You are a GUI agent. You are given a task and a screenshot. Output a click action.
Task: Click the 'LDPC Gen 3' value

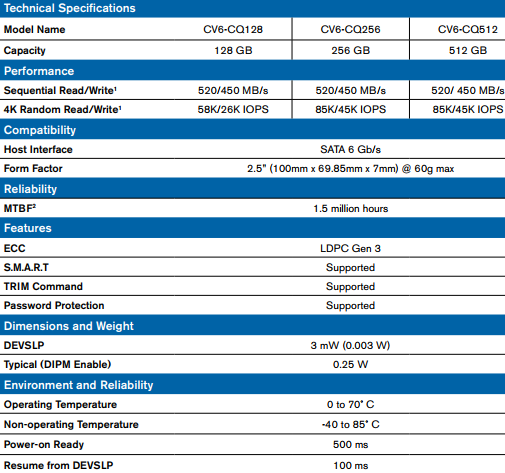[x=350, y=248]
